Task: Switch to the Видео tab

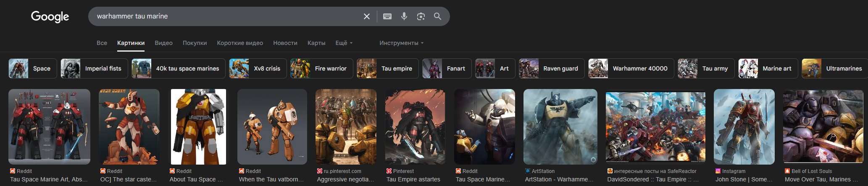Action: 163,43
